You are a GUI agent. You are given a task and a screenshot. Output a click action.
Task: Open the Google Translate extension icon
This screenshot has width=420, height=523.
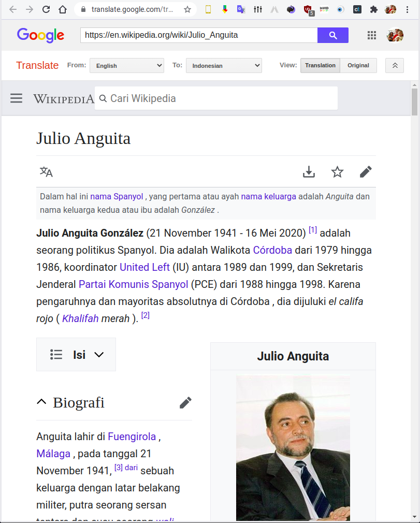tap(241, 9)
